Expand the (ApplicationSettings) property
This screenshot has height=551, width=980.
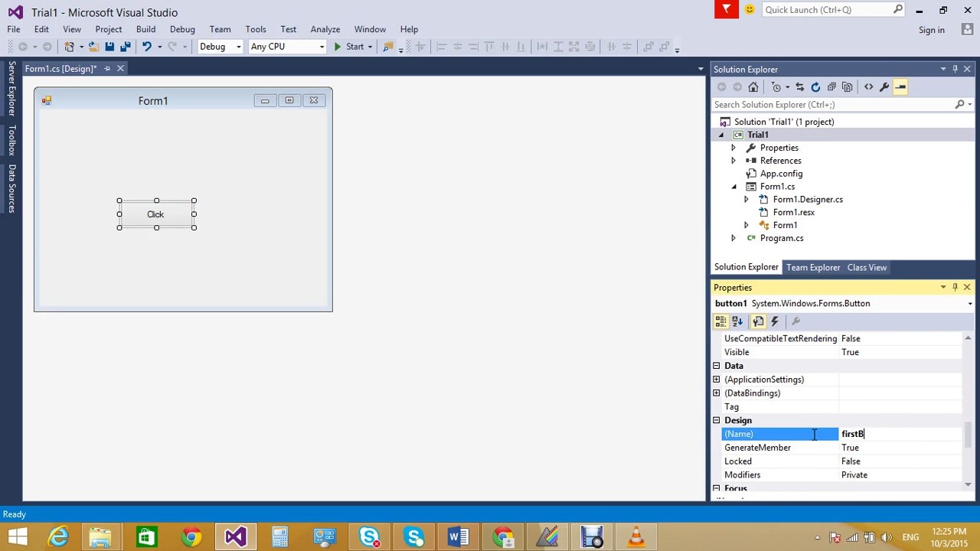pyautogui.click(x=717, y=380)
